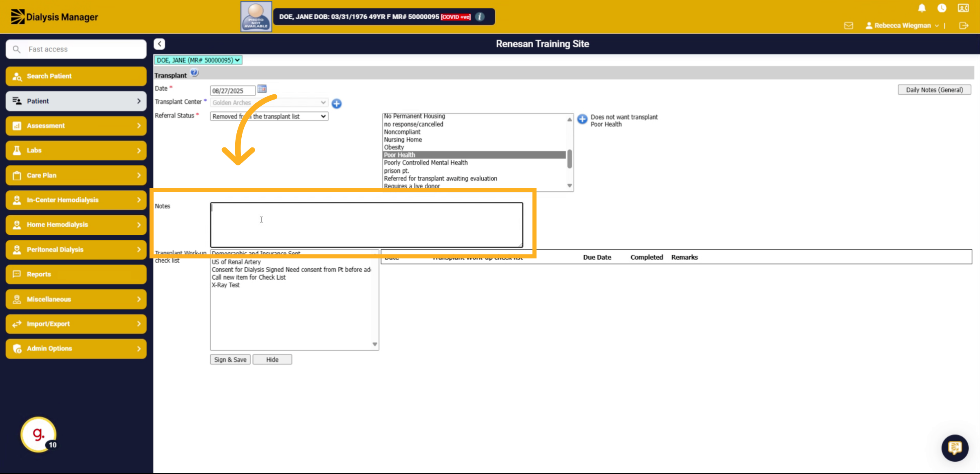Open Reports in sidebar
The width and height of the screenshot is (980, 474).
76,274
